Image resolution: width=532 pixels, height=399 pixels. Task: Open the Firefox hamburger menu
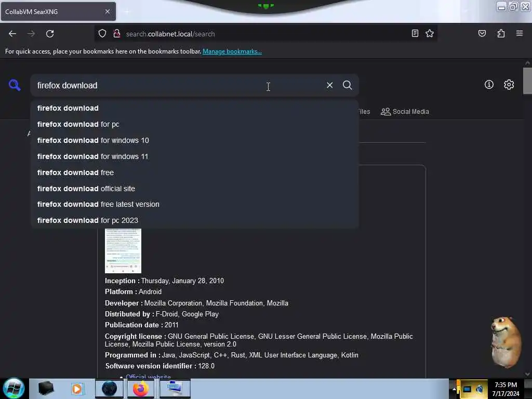tap(519, 33)
